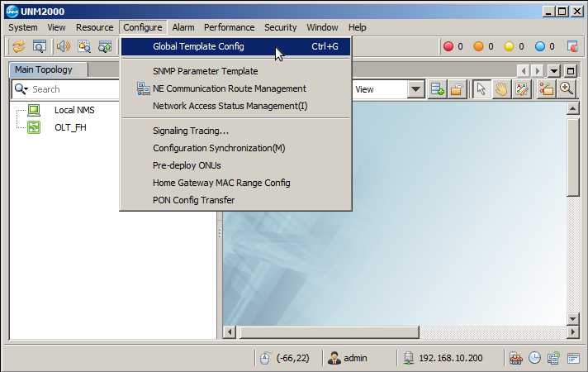Viewport: 588px width, 372px height.
Task: Open the Help menu
Action: click(x=357, y=27)
